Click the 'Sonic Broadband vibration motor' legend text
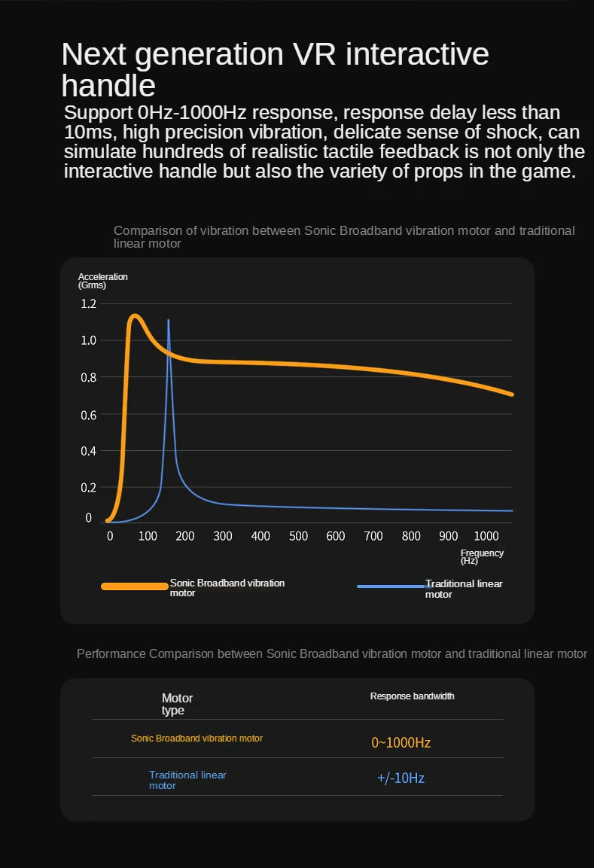 [x=227, y=588]
